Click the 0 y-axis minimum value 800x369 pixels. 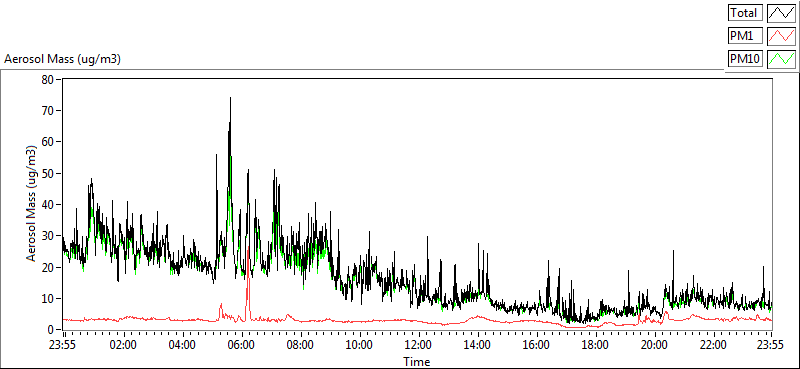pos(52,330)
